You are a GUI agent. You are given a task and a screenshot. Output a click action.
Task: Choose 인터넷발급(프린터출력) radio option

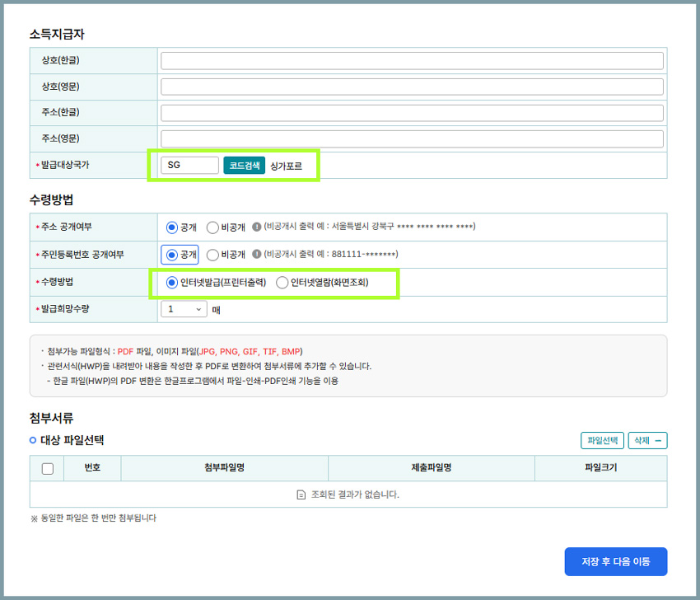[x=172, y=283]
